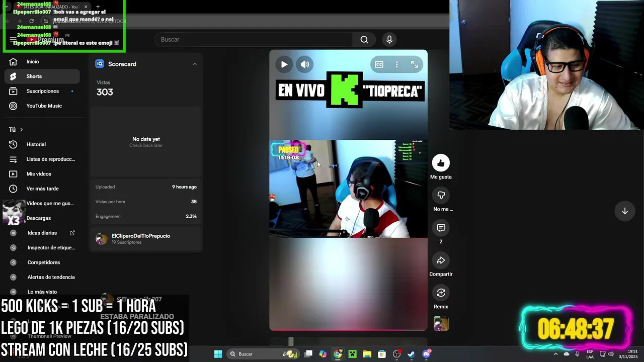The height and width of the screenshot is (362, 644).
Task: Open ElCliperoDelTioPrepucio channel card
Action: tap(146, 239)
